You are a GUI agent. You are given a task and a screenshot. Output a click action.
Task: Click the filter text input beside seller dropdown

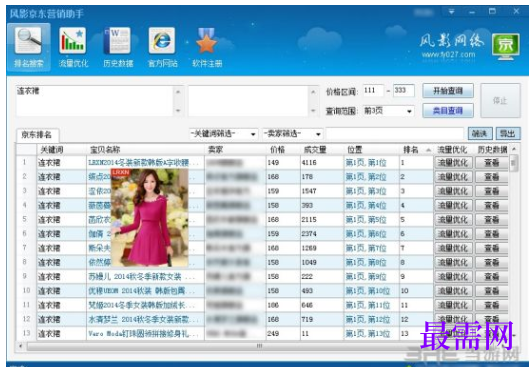coord(395,134)
